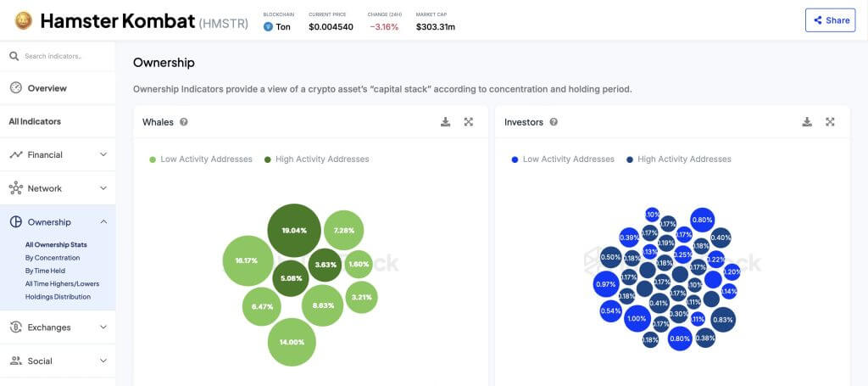Click the Ownership page heading
The width and height of the screenshot is (868, 386).
pos(164,63)
